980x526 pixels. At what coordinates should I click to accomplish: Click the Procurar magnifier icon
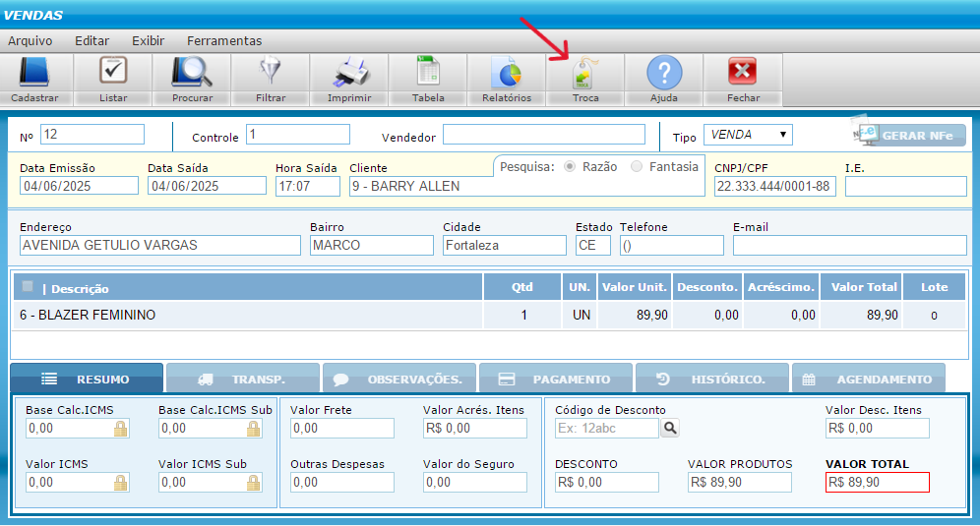(192, 74)
